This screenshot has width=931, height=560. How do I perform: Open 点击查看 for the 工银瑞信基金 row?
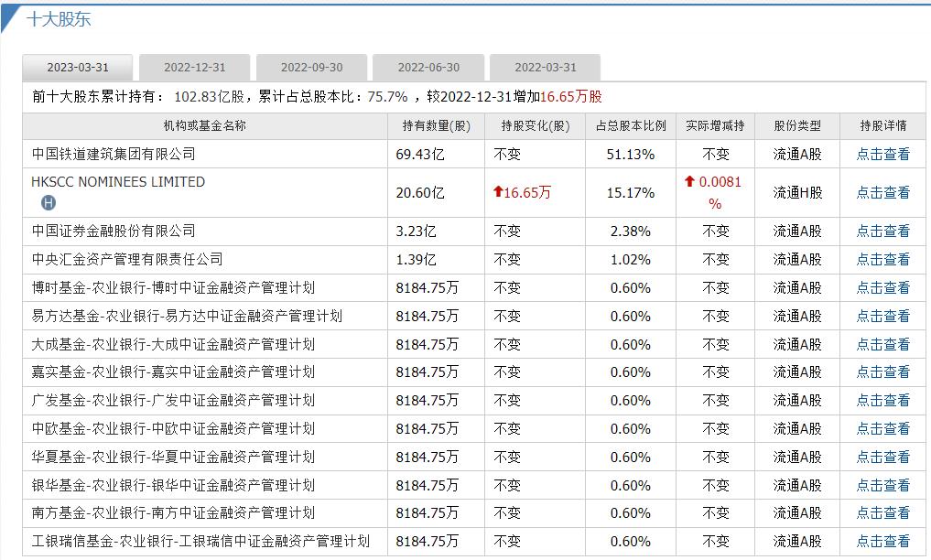pos(882,541)
